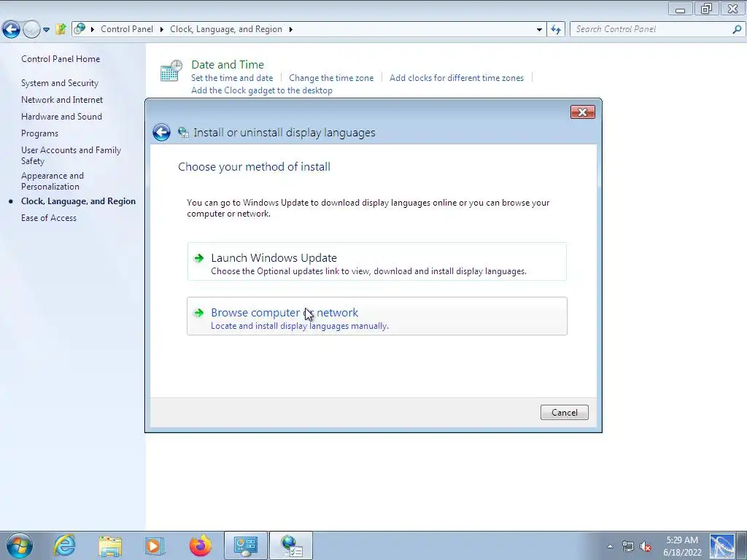Viewport: 747px width, 560px height.
Task: Minimize the Control Panel window
Action: click(680, 9)
